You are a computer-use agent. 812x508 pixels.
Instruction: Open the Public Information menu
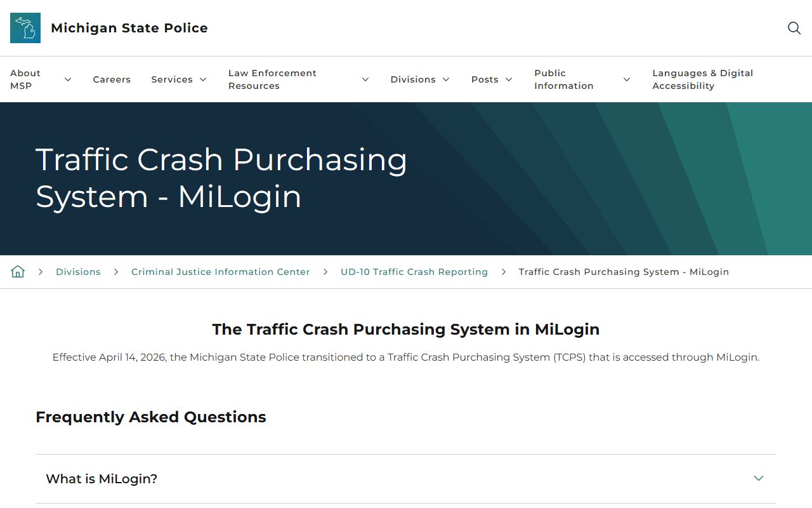tap(564, 79)
